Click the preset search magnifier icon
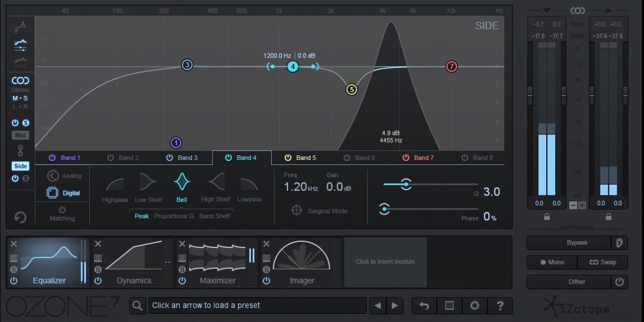Image resolution: width=644 pixels, height=322 pixels. point(138,306)
